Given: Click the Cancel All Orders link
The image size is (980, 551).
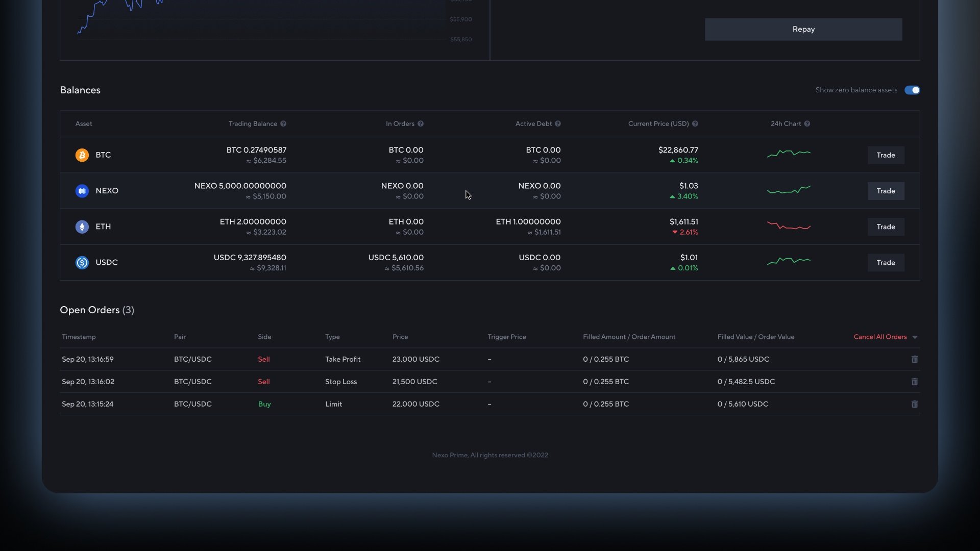Looking at the screenshot, I should click(880, 337).
